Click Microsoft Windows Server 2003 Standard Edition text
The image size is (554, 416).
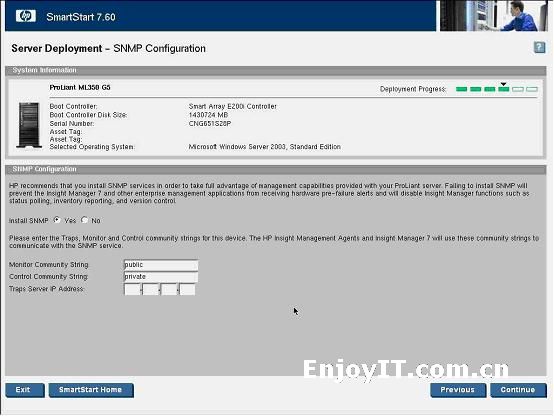coord(265,147)
